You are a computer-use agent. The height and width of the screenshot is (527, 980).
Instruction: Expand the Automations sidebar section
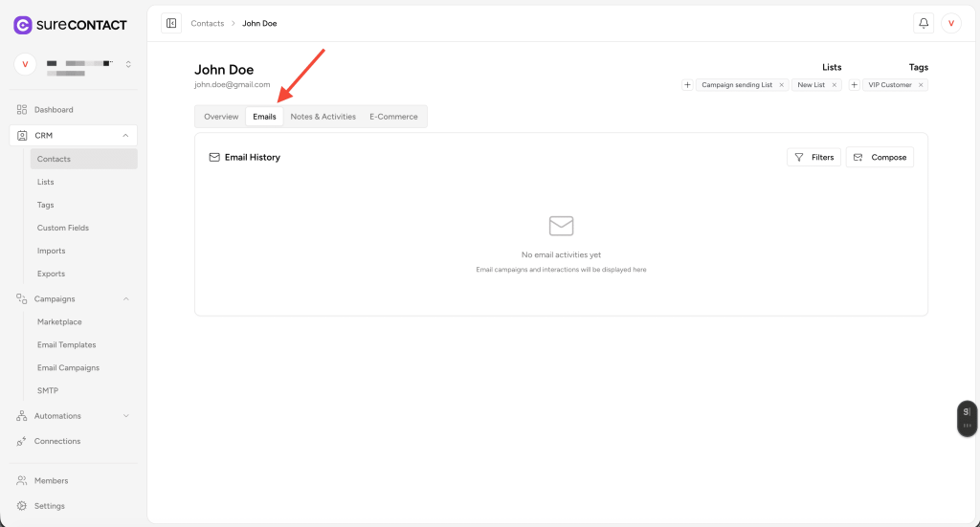tap(125, 416)
